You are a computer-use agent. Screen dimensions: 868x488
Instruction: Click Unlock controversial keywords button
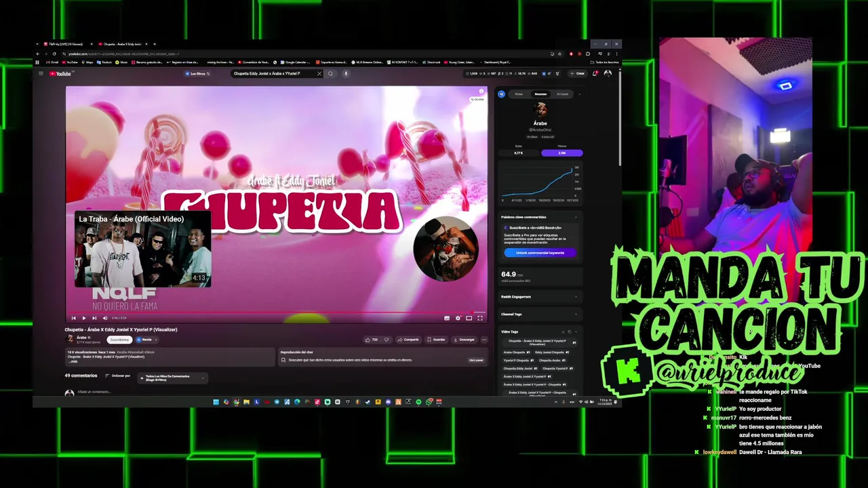coord(540,253)
